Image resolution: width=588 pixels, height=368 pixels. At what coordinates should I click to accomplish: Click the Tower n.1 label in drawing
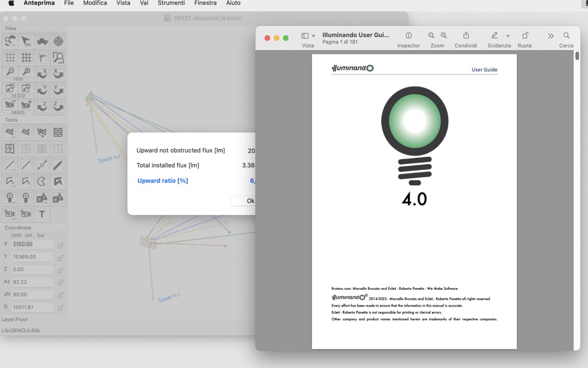169,297
